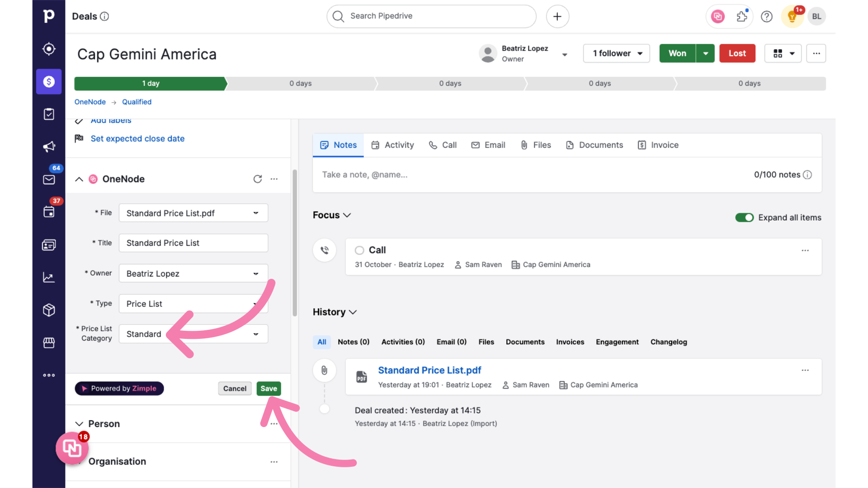The image size is (868, 488).
Task: Open the Owner dropdown Beatriz Lopez
Action: coord(193,273)
